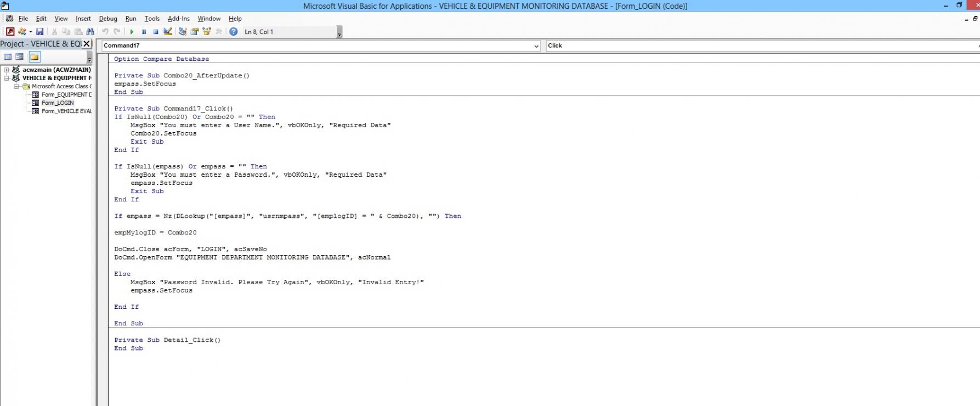Click the application icon in title bar
The width and height of the screenshot is (980, 406).
pos(5,6)
